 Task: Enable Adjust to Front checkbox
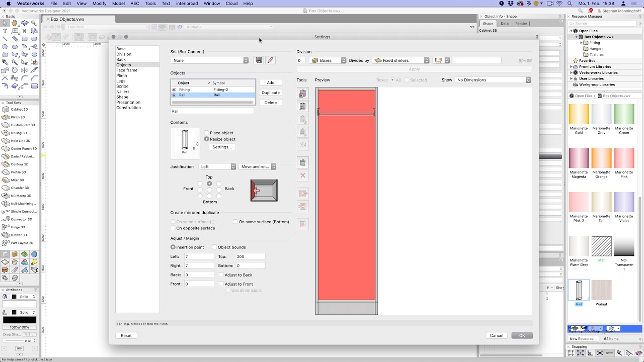pyautogui.click(x=221, y=284)
